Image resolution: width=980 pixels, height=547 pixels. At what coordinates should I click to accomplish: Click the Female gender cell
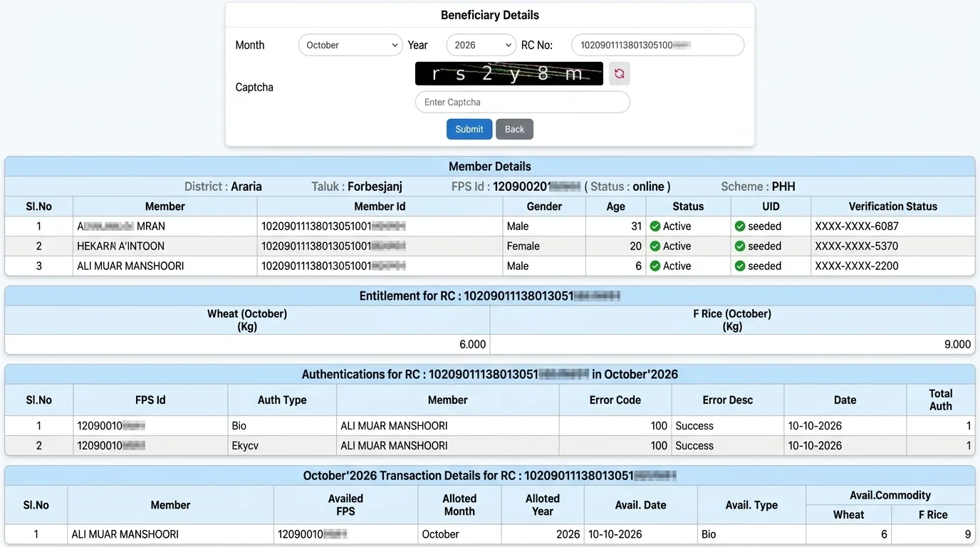click(544, 246)
